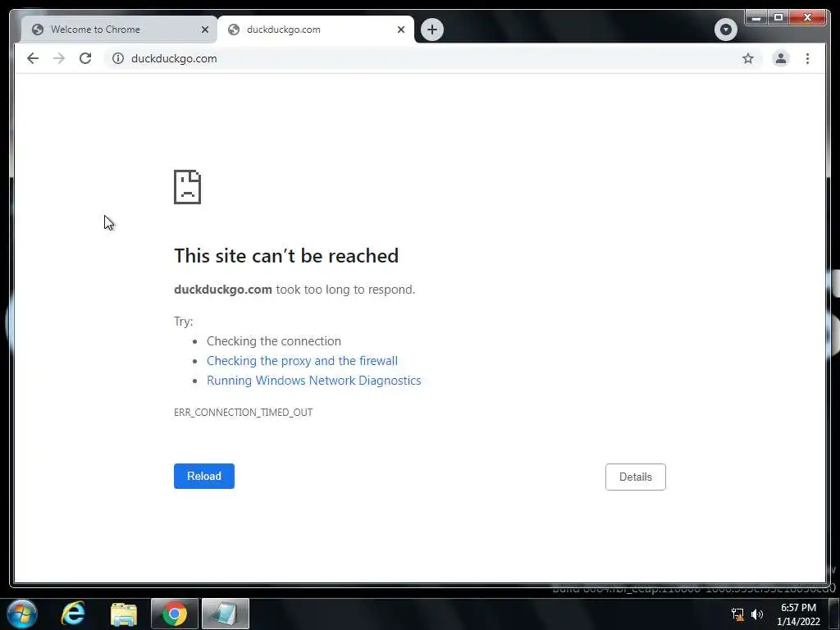View site information icon in address bar

click(118, 58)
